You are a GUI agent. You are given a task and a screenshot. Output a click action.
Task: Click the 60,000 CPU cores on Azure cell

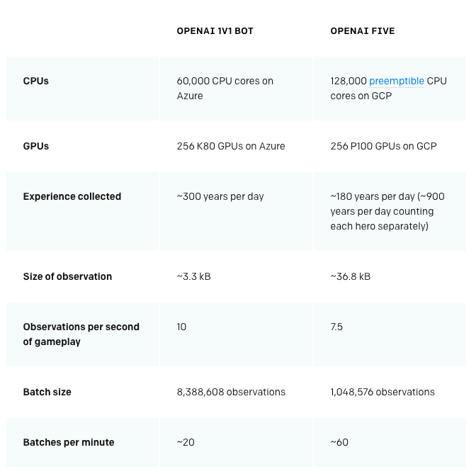click(x=225, y=88)
